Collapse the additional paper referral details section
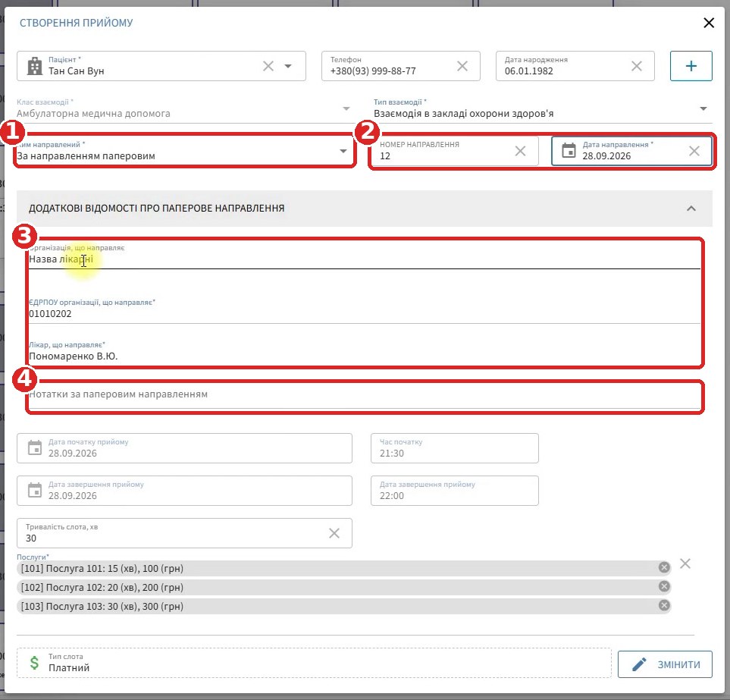 [x=691, y=209]
